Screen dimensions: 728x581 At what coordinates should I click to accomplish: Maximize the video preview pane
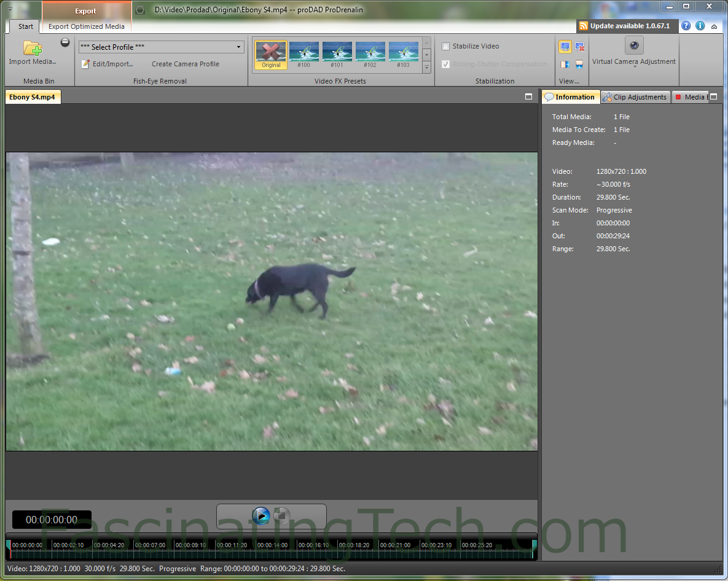click(528, 96)
